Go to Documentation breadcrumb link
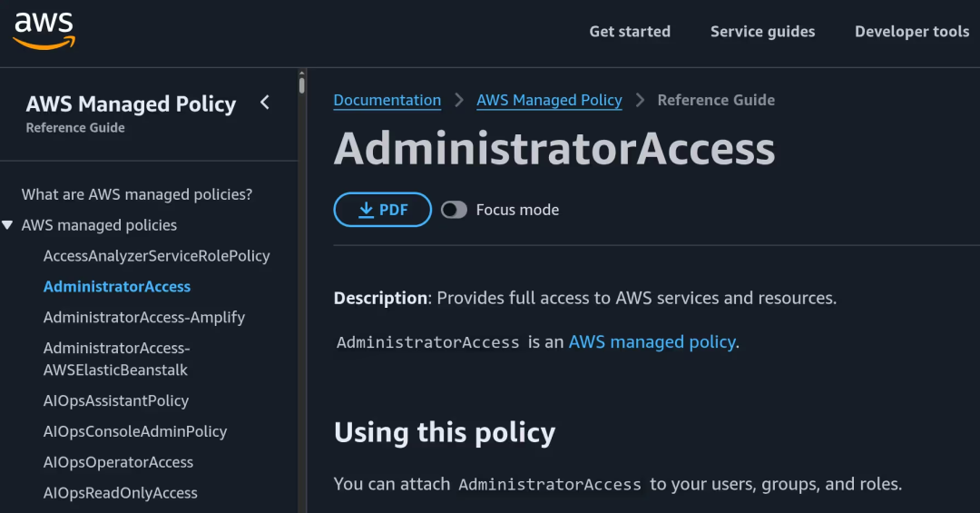 387,100
